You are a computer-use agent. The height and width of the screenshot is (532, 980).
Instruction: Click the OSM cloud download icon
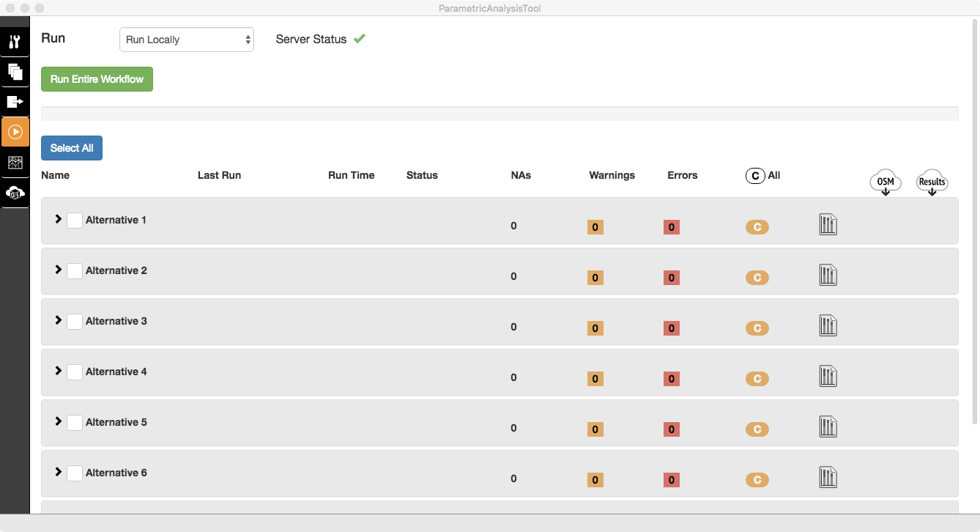coord(885,183)
